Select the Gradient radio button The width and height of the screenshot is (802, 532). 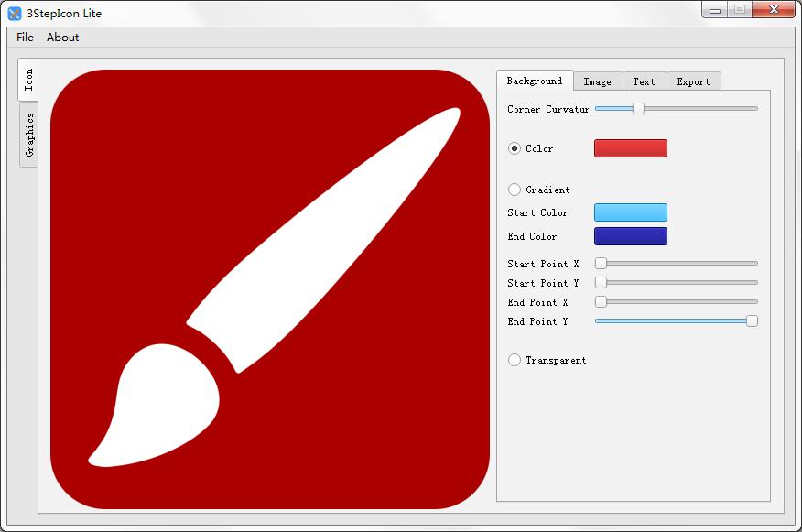[x=514, y=190]
